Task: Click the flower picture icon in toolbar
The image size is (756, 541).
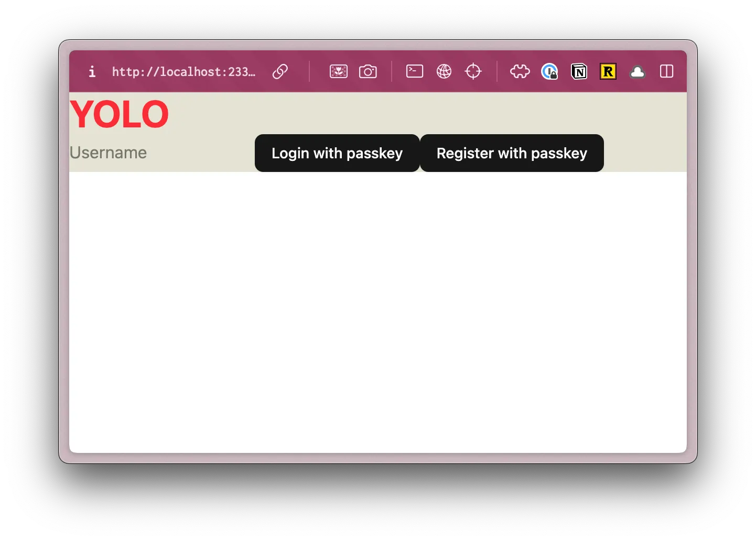Action: point(338,71)
